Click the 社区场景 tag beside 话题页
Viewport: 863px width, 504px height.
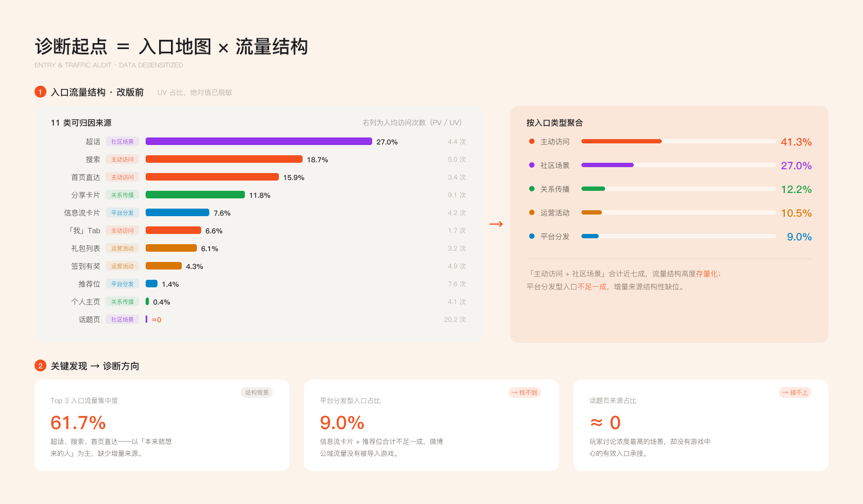(122, 319)
